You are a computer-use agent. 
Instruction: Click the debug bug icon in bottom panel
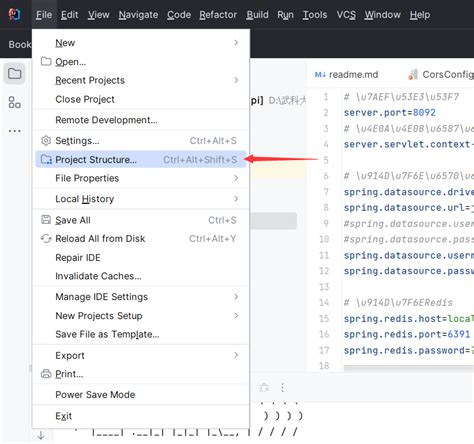pos(264,387)
